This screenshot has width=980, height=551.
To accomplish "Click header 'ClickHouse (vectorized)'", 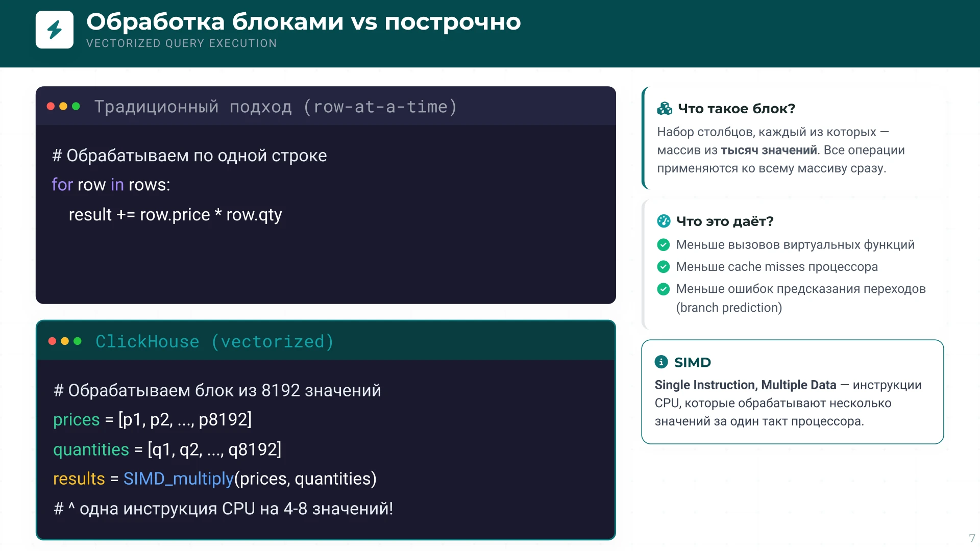I will click(x=215, y=341).
